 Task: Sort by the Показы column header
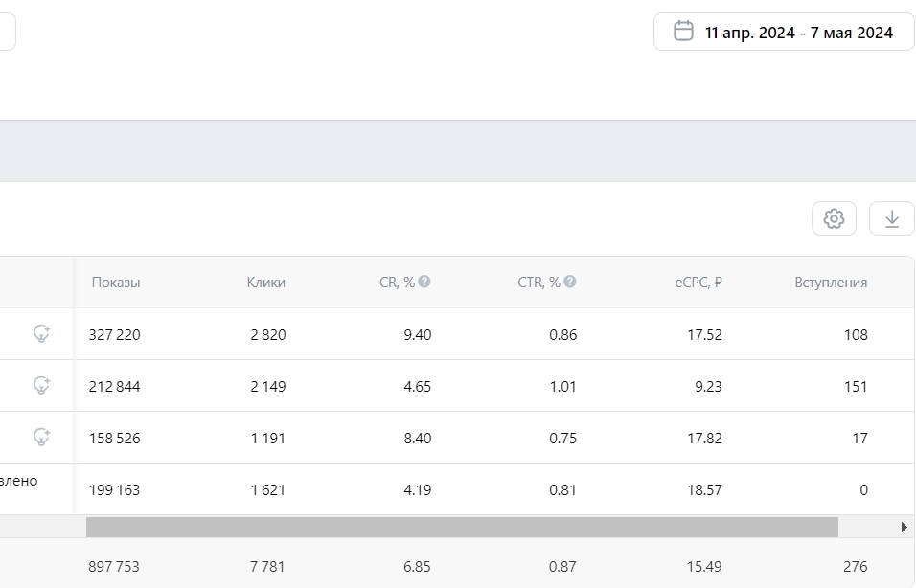click(x=116, y=283)
